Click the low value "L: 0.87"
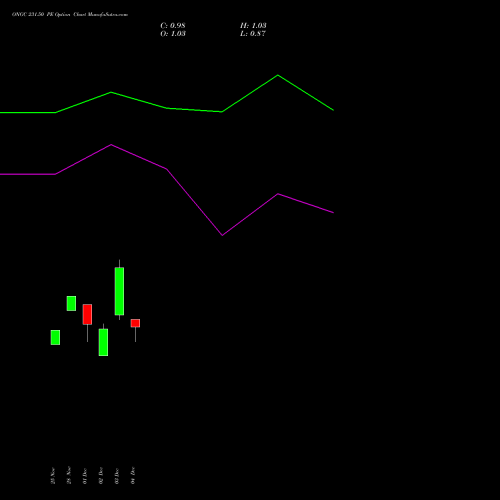The image size is (500, 500). [253, 34]
